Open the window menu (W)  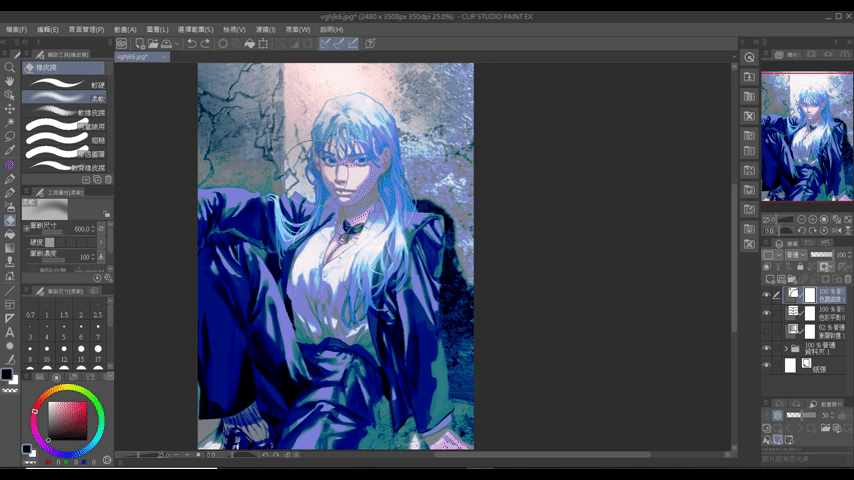[298, 29]
